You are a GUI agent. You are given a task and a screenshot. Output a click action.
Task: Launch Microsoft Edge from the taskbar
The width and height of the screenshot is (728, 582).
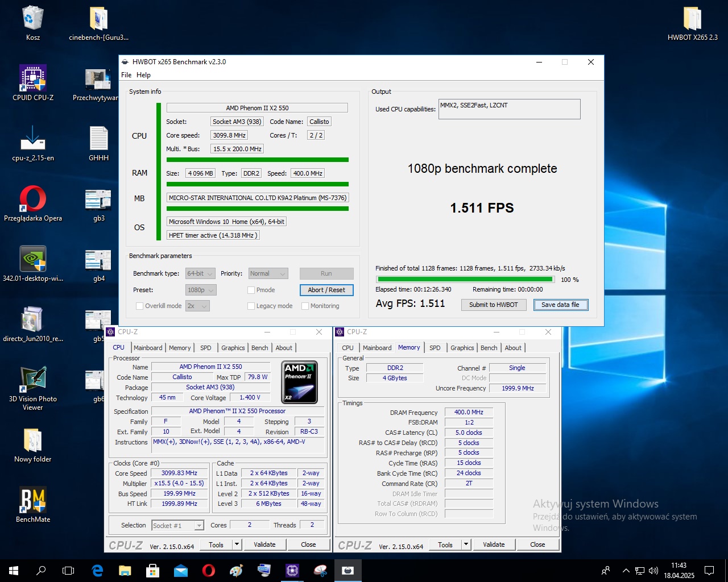[97, 570]
